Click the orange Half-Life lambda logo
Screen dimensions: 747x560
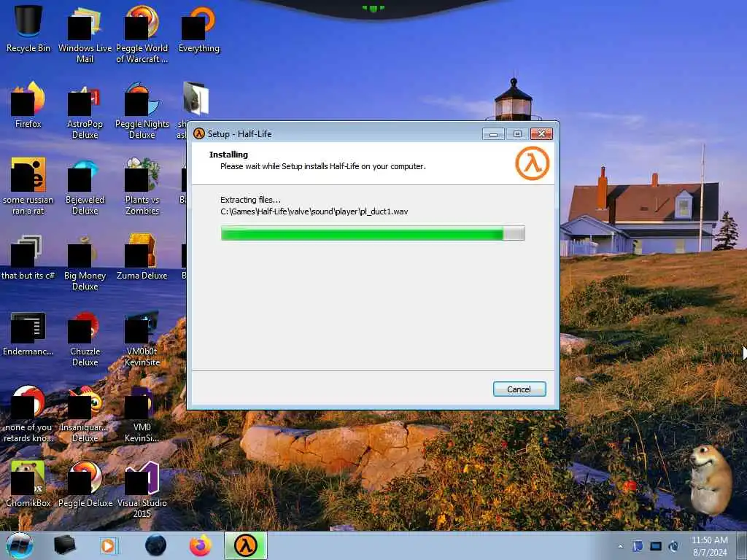coord(532,163)
